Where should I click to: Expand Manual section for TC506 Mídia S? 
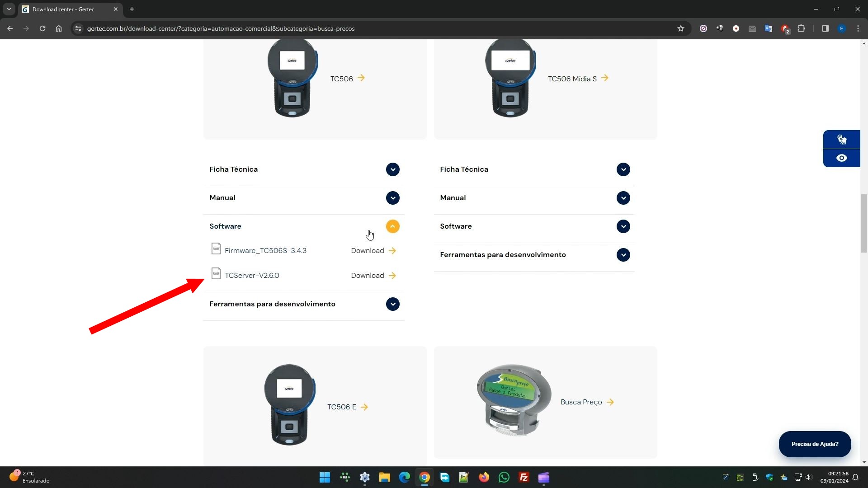point(623,198)
